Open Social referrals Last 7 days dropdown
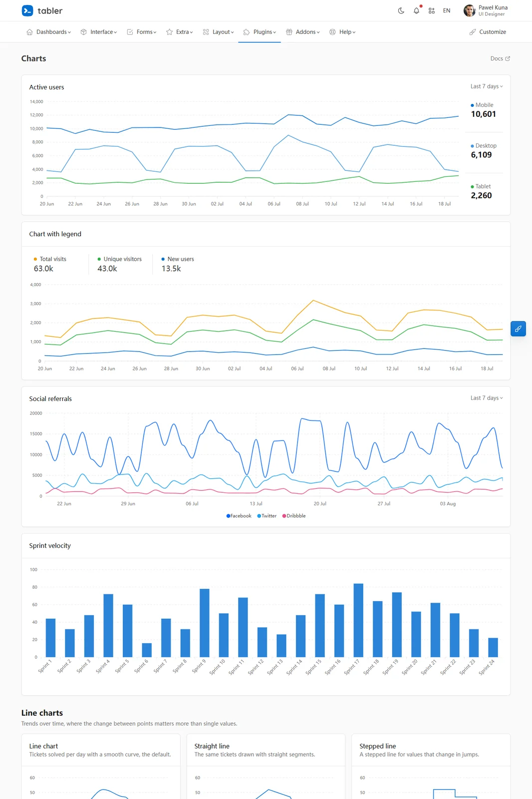Viewport: 532px width, 799px height. point(487,398)
